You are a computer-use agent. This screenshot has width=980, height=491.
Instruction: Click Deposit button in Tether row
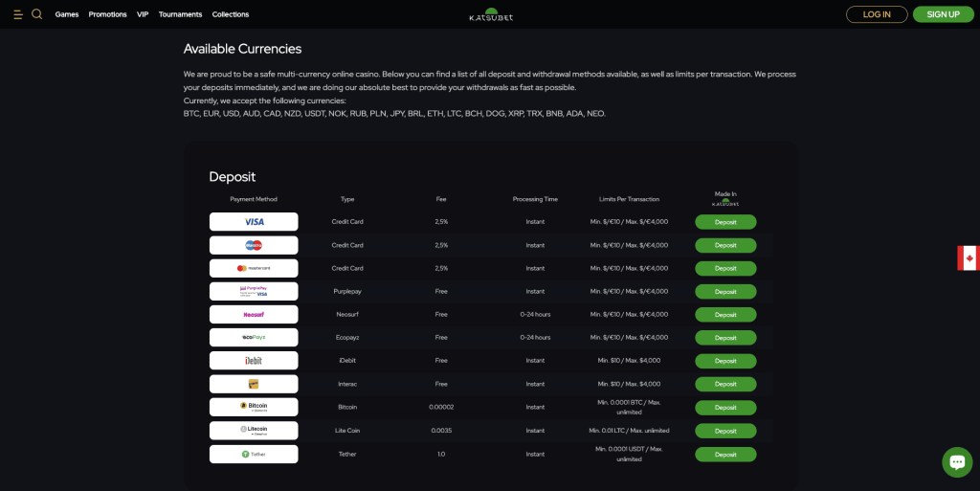point(725,455)
